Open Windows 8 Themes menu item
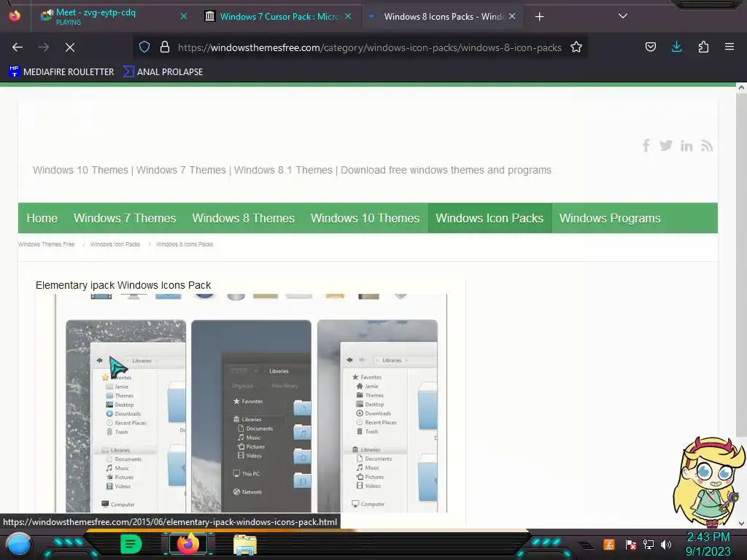 (x=244, y=218)
